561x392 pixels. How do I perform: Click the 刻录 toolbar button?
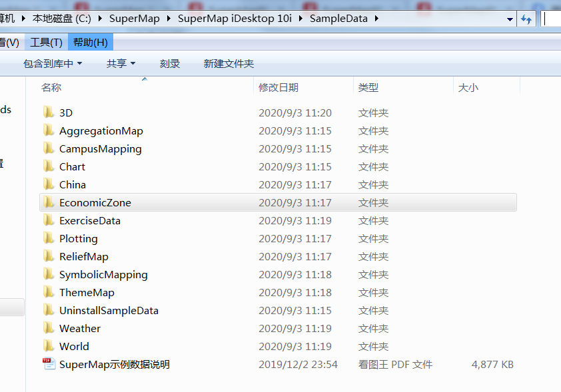(x=170, y=64)
